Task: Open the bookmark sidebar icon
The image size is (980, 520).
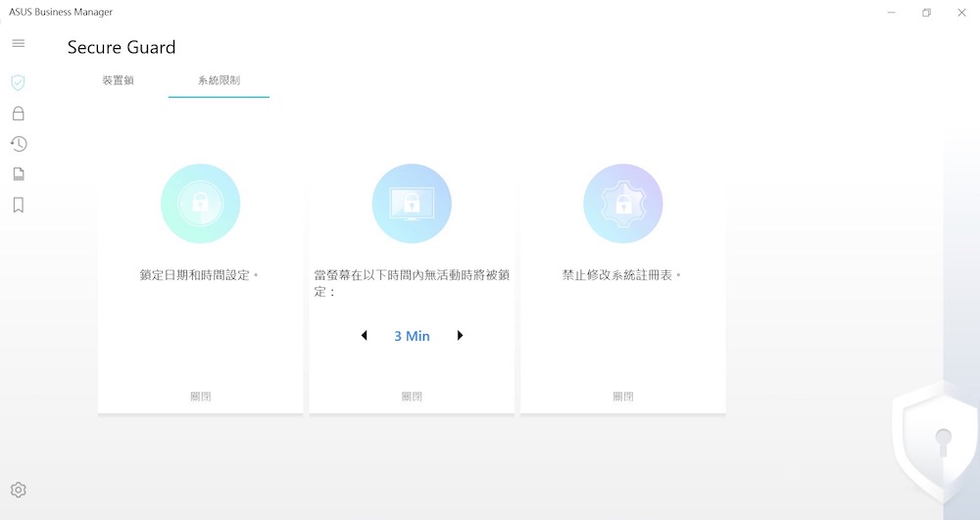Action: click(18, 205)
